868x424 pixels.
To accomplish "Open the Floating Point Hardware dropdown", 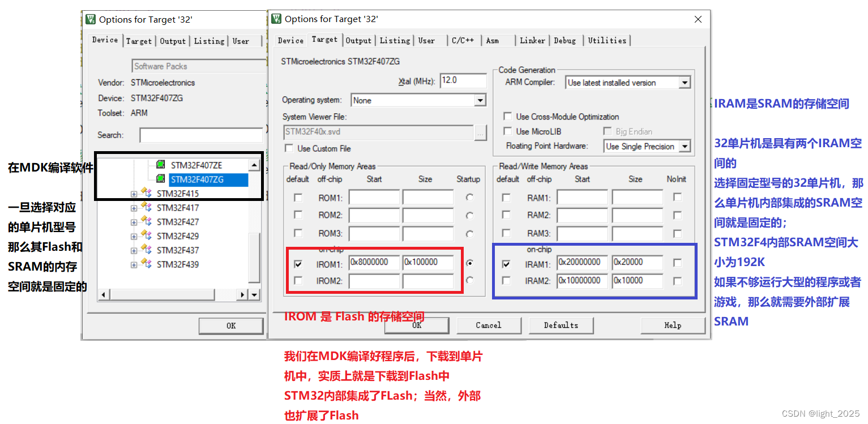I will click(x=685, y=147).
